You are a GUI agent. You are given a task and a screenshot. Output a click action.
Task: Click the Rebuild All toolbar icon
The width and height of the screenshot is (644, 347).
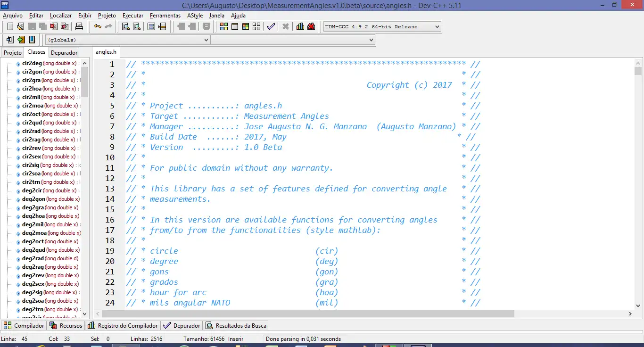click(x=256, y=26)
